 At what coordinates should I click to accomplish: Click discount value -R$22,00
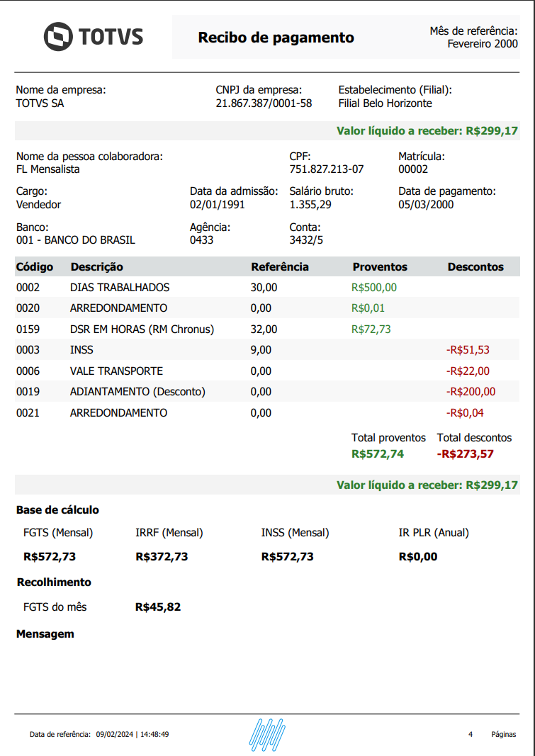[x=468, y=371]
